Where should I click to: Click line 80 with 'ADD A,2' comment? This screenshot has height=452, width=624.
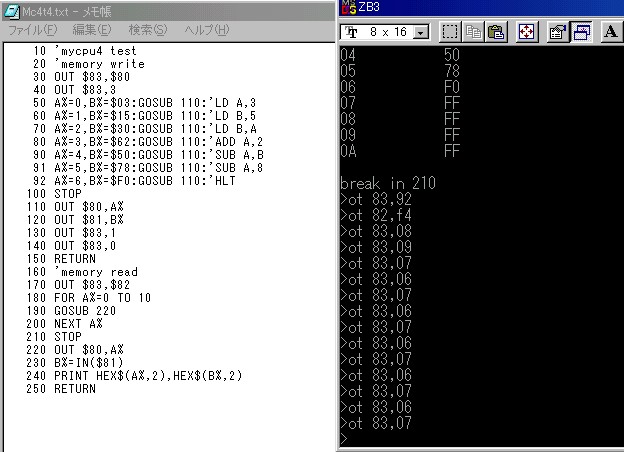(x=148, y=142)
